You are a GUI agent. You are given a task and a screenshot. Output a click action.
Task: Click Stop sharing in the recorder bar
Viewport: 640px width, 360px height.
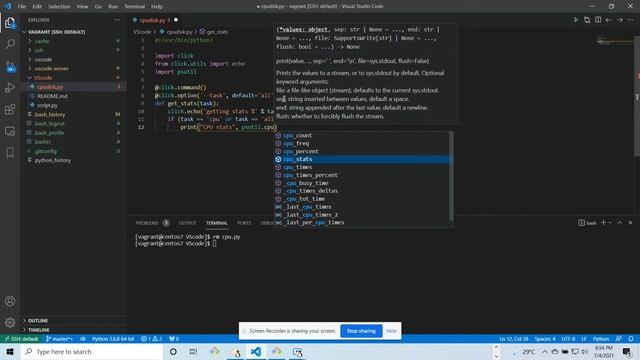[361, 331]
